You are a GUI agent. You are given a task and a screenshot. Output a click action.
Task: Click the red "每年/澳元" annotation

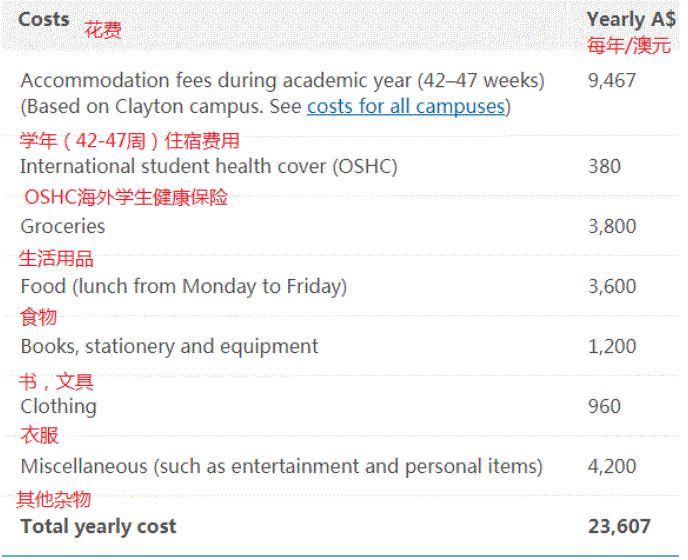click(x=628, y=45)
